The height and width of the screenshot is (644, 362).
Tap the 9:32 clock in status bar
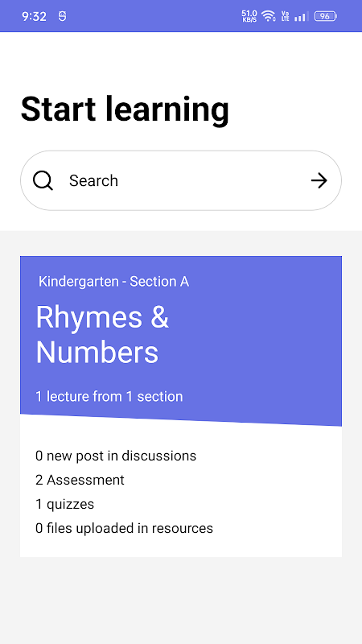[x=34, y=16]
